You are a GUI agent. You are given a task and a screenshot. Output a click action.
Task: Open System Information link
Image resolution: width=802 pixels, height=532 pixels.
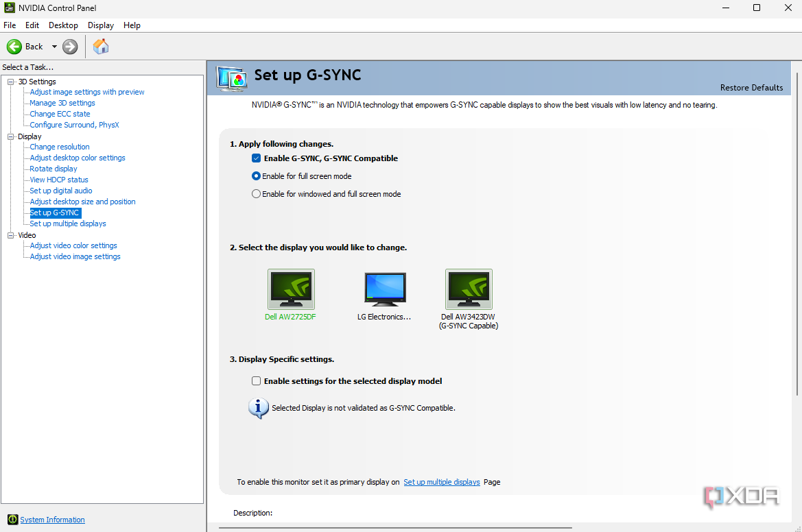click(x=52, y=520)
